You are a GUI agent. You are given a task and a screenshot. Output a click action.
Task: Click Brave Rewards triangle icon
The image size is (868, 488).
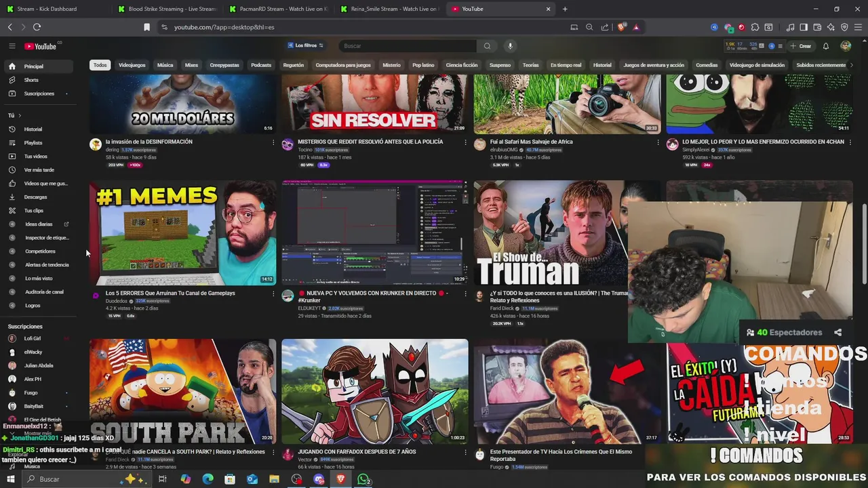pos(636,27)
